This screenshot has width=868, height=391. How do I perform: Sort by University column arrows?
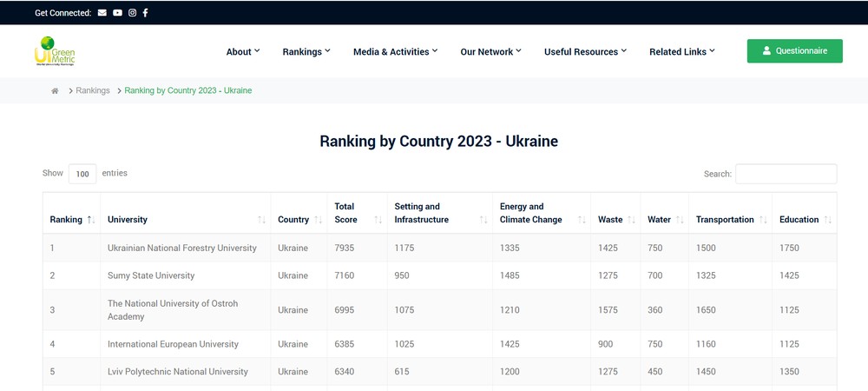(261, 220)
